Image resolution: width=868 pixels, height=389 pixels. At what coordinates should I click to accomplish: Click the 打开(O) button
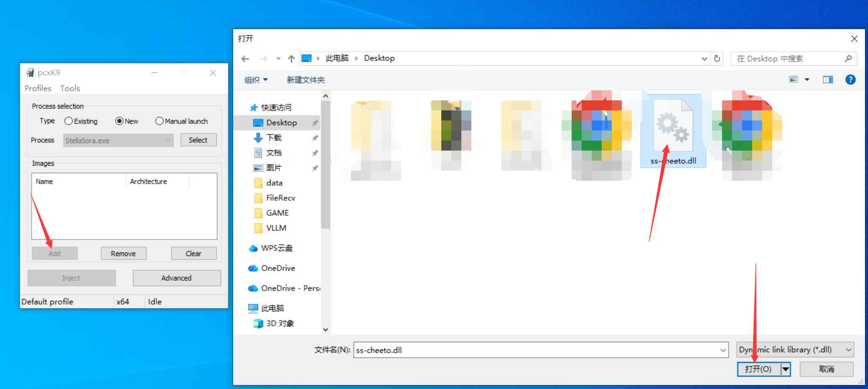click(x=758, y=369)
